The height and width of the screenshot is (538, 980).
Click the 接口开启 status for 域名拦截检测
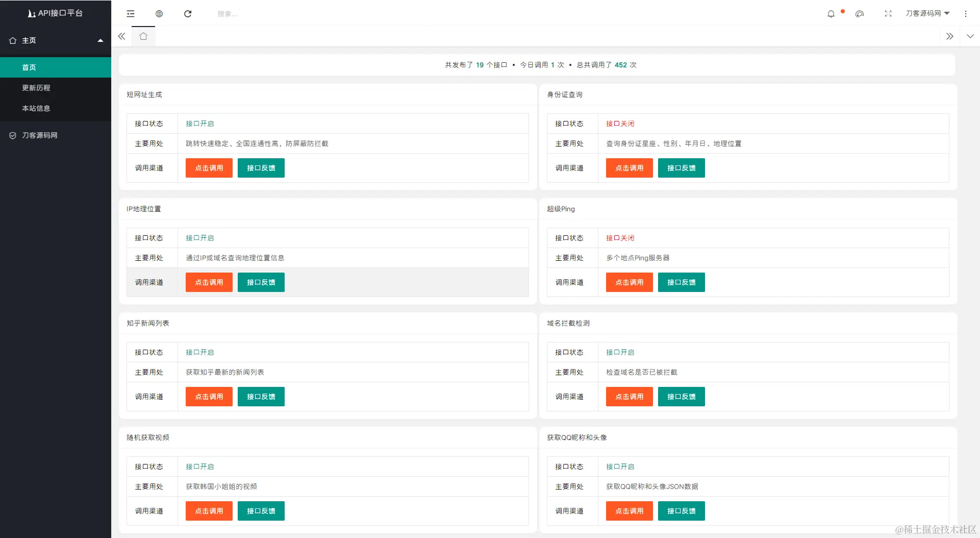tap(620, 352)
